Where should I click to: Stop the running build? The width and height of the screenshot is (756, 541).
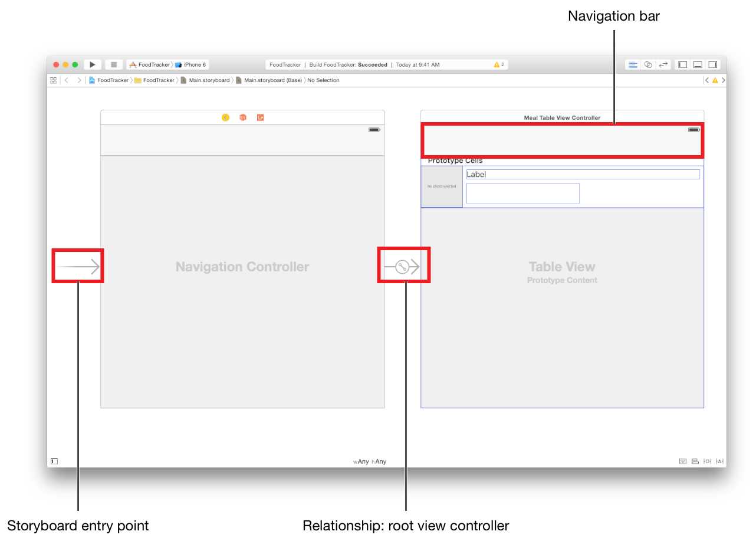(x=114, y=64)
